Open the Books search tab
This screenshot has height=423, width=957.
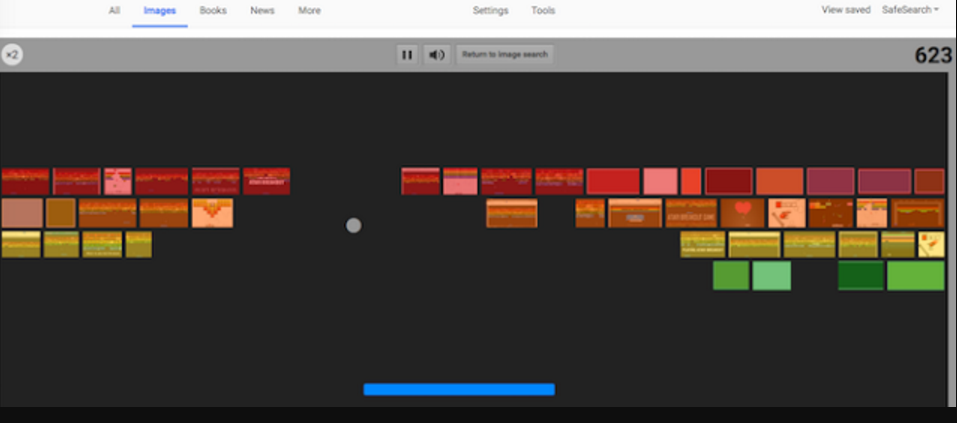click(213, 10)
